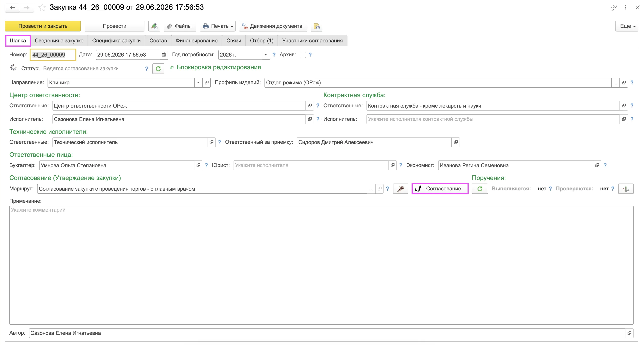Image resolution: width=644 pixels, height=345 pixels.
Task: Click the Согласование button
Action: (440, 189)
